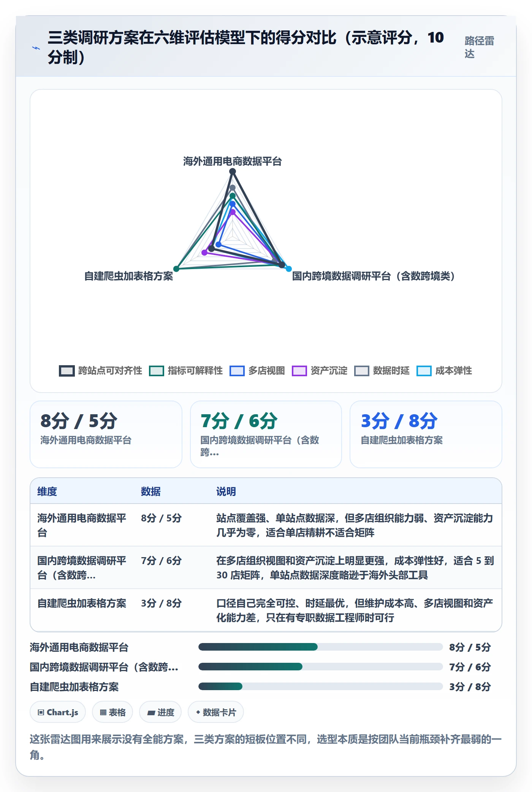Click the 8分 / 5分 value beside progress bar
532x792 pixels.
pos(470,647)
